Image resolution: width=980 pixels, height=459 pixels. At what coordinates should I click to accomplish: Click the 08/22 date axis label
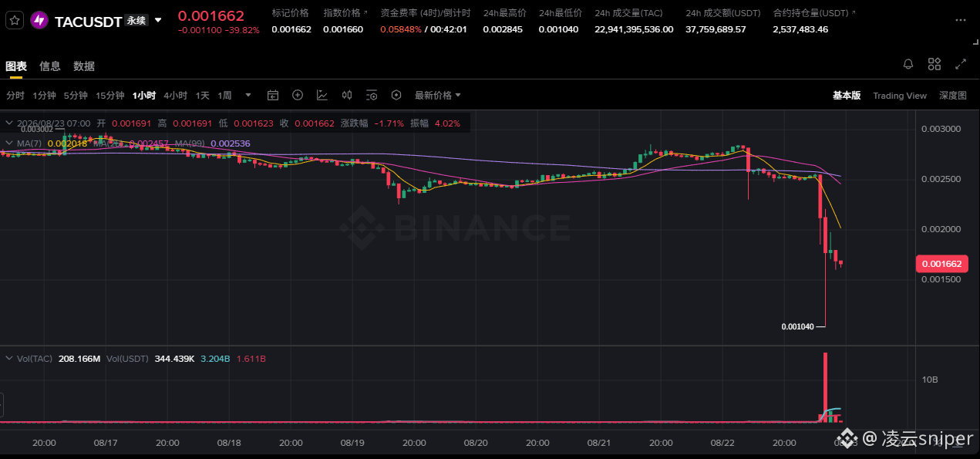722,443
